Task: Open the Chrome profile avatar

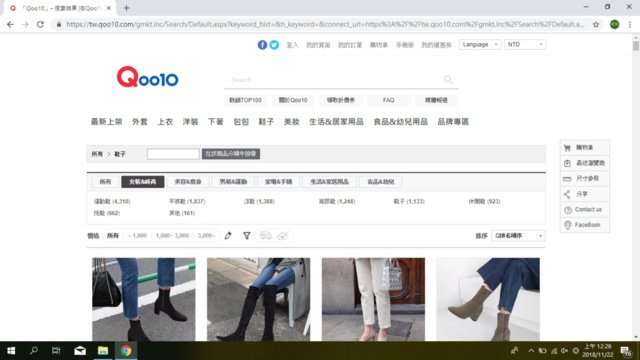Action: (x=615, y=24)
